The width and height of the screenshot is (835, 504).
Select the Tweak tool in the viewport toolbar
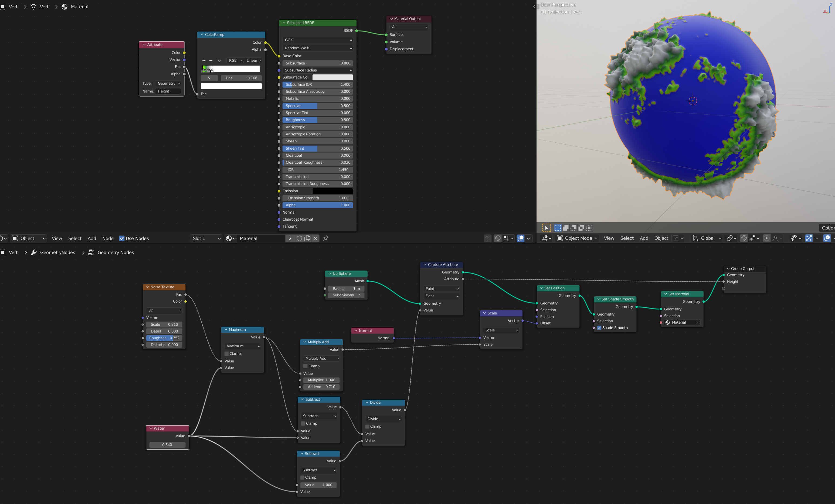point(546,228)
